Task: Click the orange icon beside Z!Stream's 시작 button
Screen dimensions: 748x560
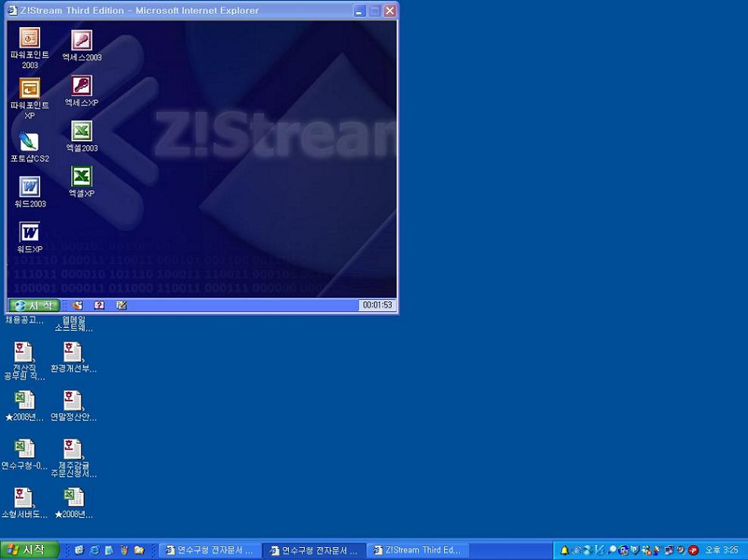Action: pyautogui.click(x=77, y=305)
